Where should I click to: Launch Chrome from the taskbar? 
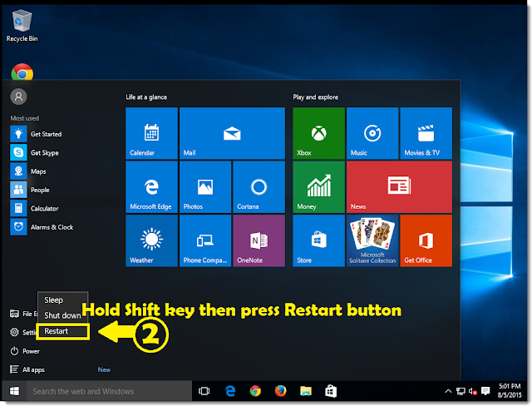[255, 391]
